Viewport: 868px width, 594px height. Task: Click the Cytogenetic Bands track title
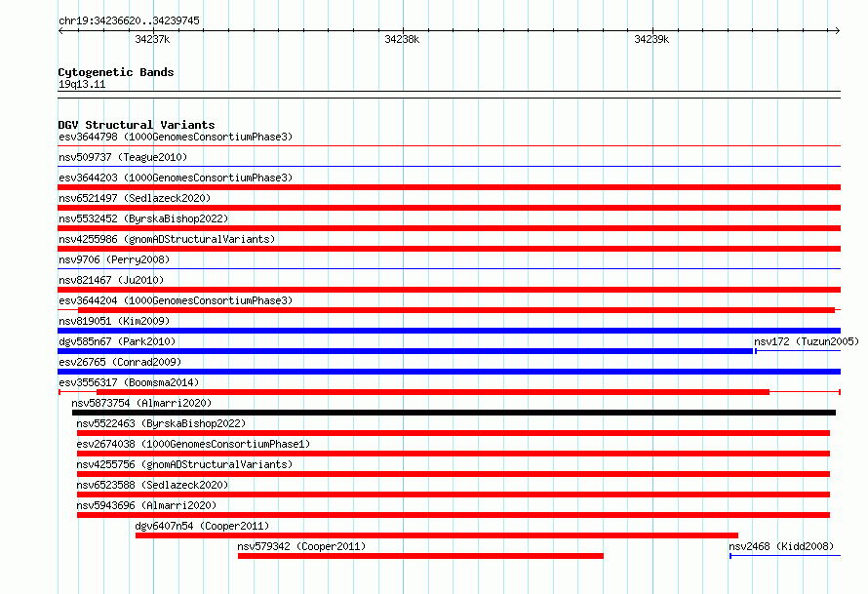(116, 72)
